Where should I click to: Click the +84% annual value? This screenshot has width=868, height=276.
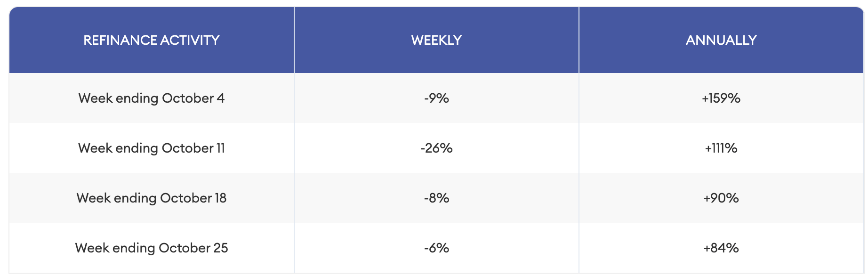721,248
